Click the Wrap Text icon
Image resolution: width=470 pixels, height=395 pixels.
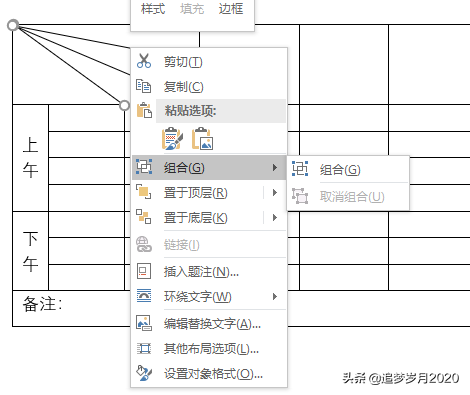click(x=144, y=296)
